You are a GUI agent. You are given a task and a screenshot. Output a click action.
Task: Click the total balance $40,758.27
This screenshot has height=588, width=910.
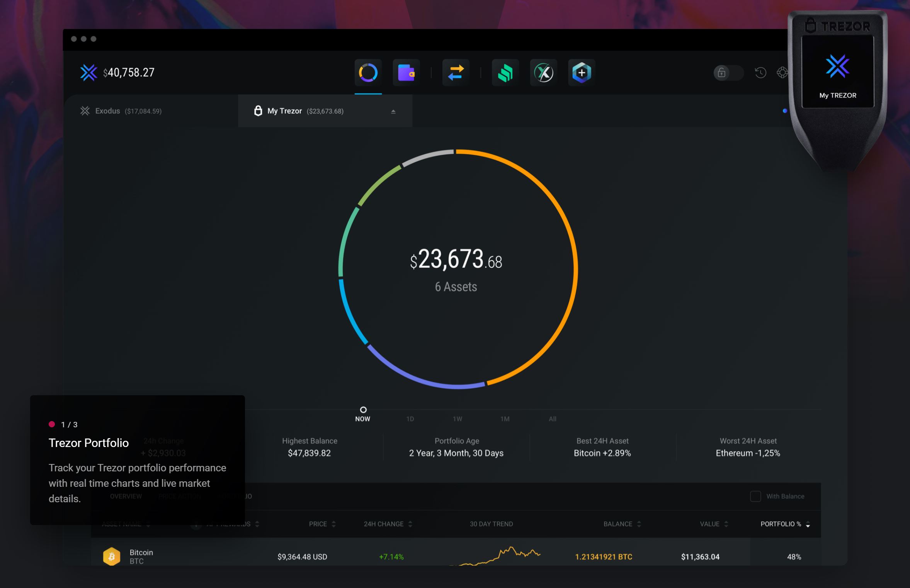point(129,73)
